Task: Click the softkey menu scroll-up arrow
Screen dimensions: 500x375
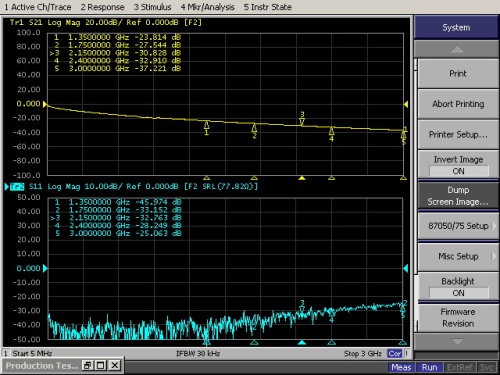Action: click(457, 49)
